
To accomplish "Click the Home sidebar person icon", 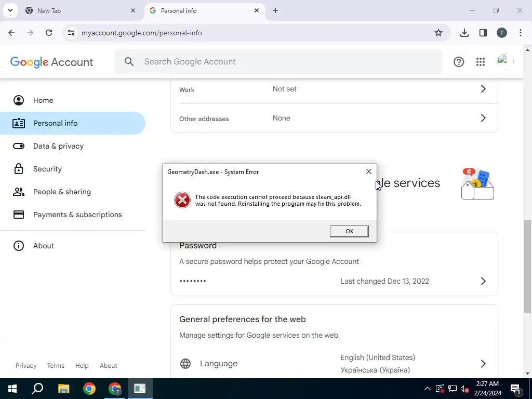I will (x=19, y=100).
